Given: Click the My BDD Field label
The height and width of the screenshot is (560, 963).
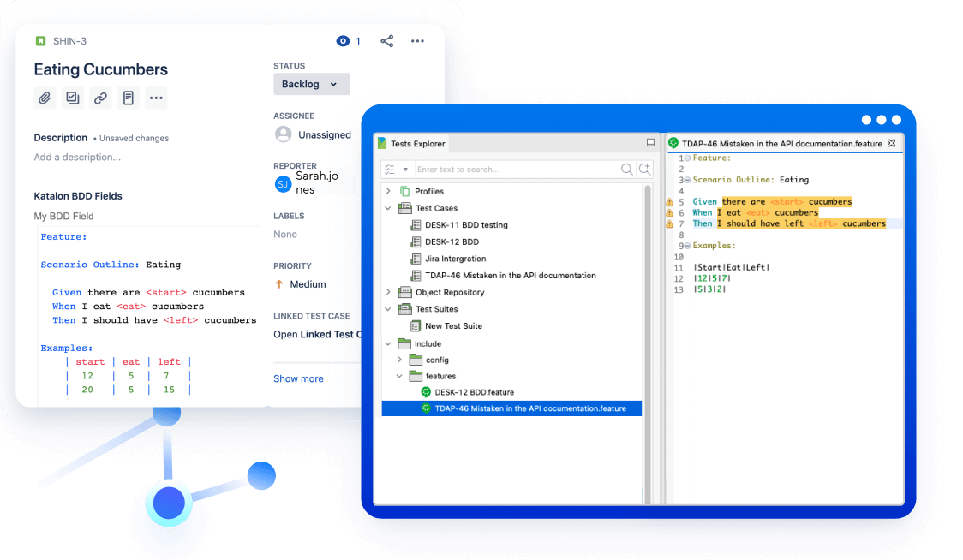Looking at the screenshot, I should point(64,216).
